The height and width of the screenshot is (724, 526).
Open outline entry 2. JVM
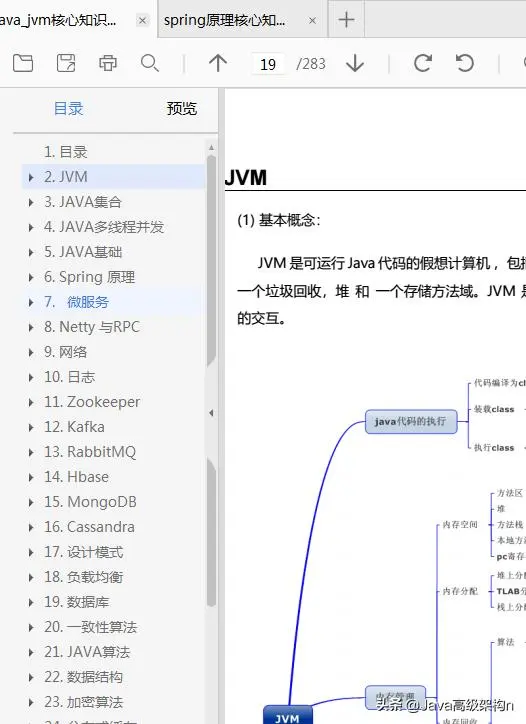(66, 177)
